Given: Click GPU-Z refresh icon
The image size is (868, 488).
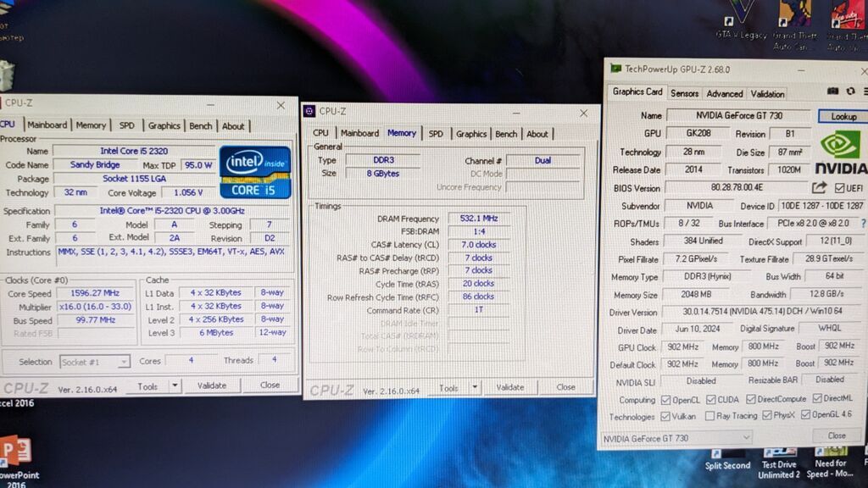Looking at the screenshot, I should coord(851,91).
